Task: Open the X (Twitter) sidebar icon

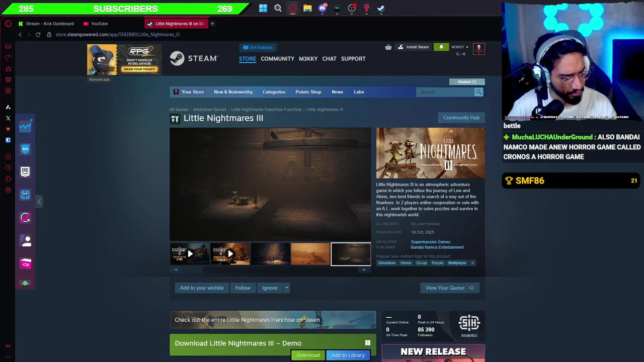Action: coord(8,118)
